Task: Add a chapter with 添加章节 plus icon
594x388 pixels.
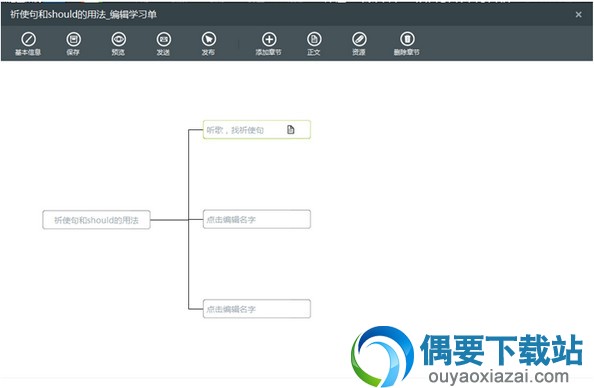Action: pos(269,39)
